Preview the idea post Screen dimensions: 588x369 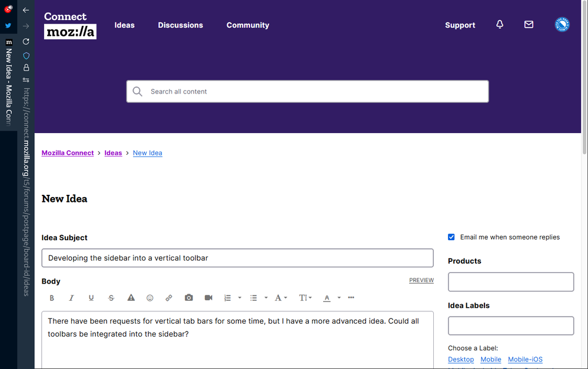pos(421,280)
